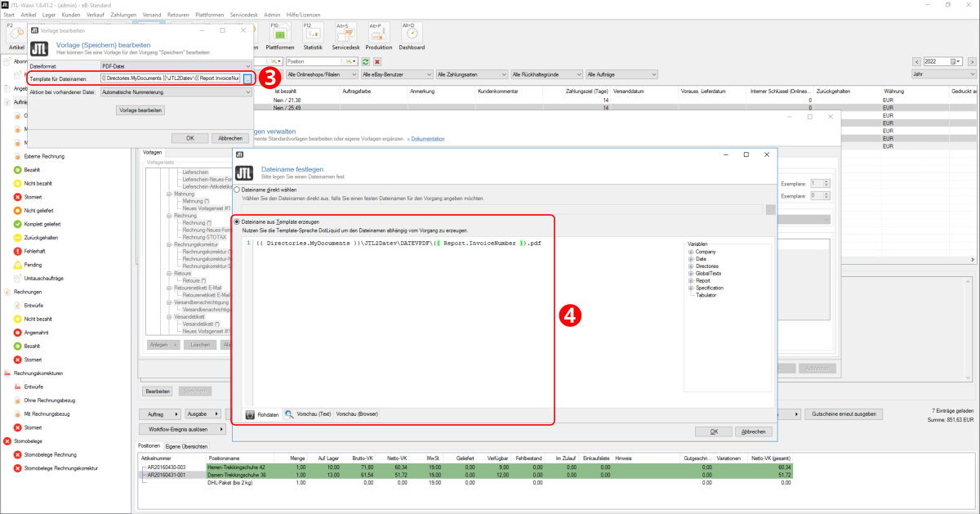Expand the Report variables node
980x514 pixels.
[691, 281]
